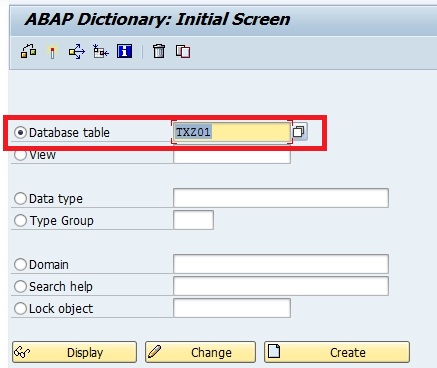Choose the Type Group radio button
The height and width of the screenshot is (368, 437).
click(20, 221)
